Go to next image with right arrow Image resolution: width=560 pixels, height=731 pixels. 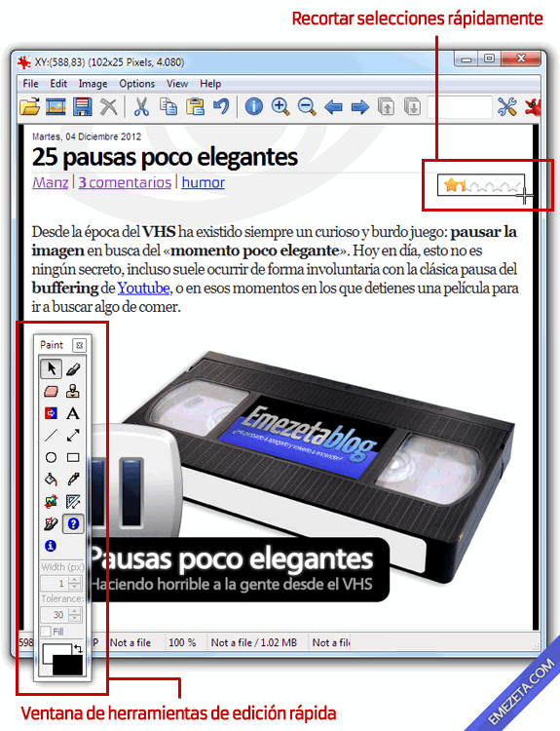pos(360,107)
